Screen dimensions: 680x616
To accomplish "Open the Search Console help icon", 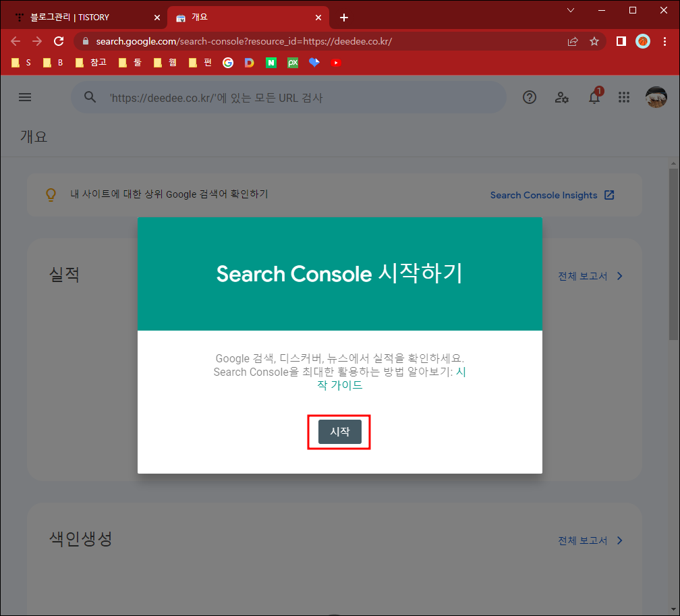I will click(529, 97).
